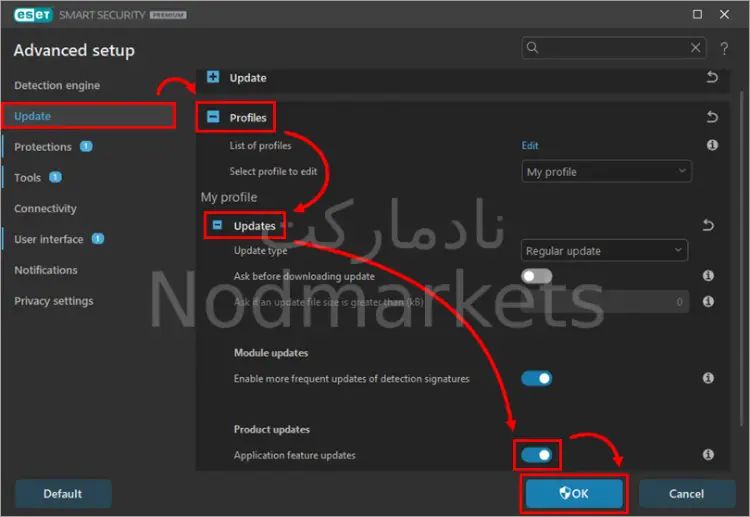This screenshot has width=750, height=517.
Task: Show info for Application feature updates
Action: pos(708,454)
